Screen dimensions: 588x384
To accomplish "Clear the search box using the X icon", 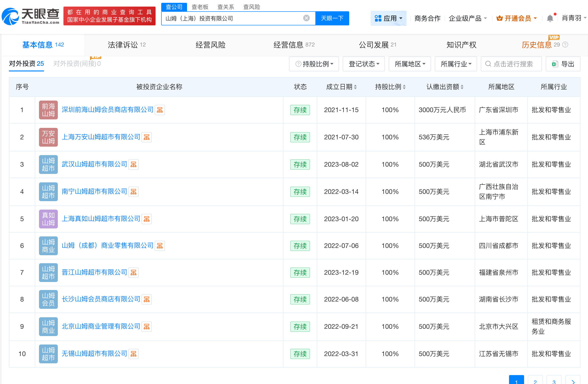I will pos(306,18).
